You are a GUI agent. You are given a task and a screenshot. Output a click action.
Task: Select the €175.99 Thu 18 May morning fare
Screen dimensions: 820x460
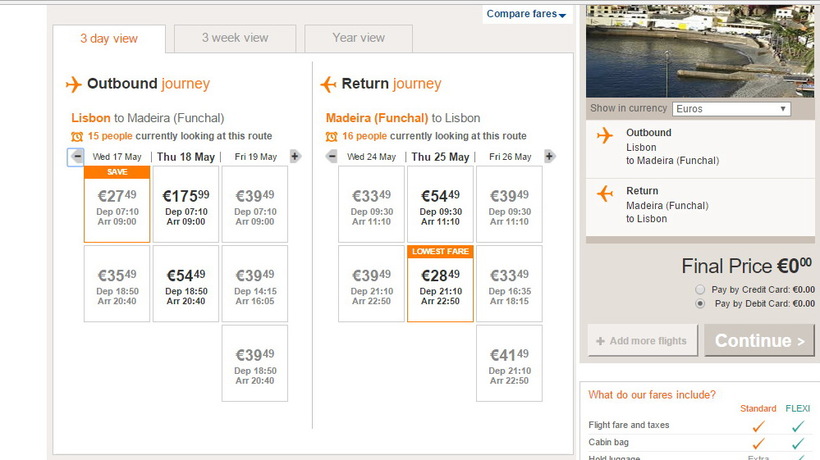tap(186, 204)
